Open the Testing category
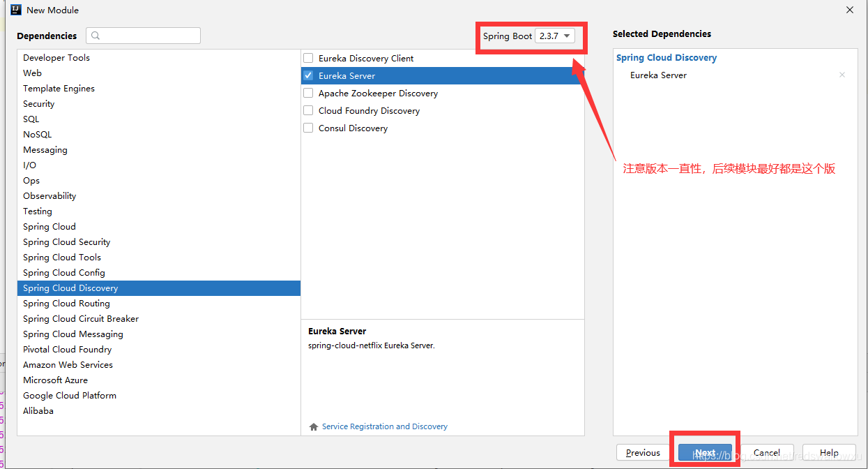Screen dimensions: 868x469 click(x=159, y=211)
